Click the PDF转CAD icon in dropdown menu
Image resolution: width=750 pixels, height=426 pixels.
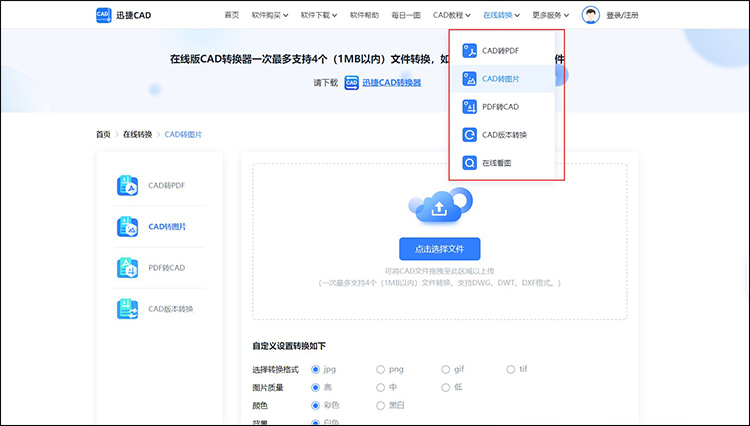469,107
